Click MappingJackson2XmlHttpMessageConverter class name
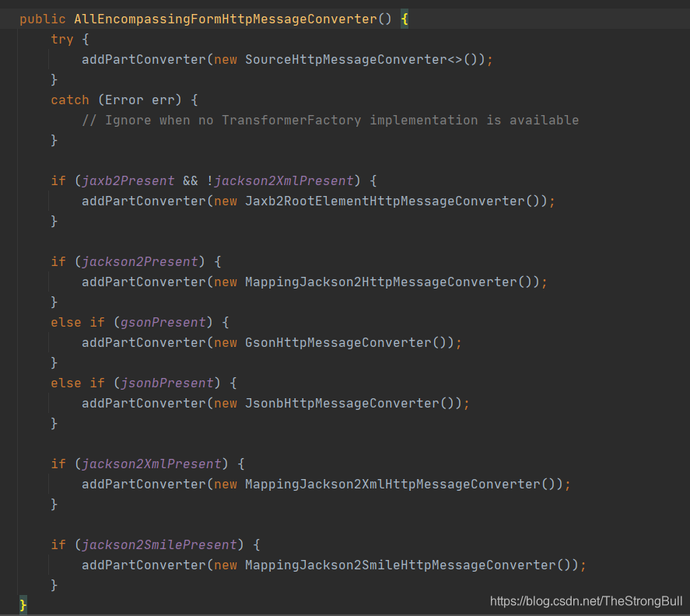Screen dimensions: 690x616 (393, 484)
